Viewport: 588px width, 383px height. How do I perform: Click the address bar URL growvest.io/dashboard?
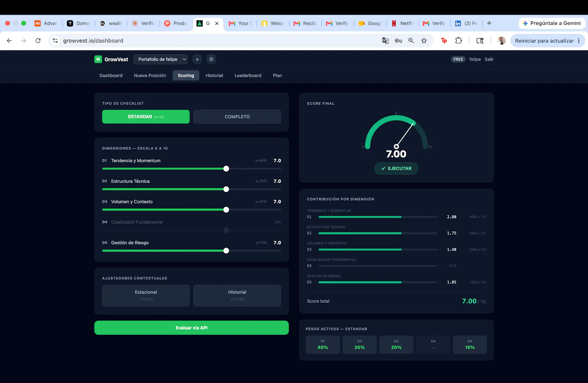tap(93, 41)
